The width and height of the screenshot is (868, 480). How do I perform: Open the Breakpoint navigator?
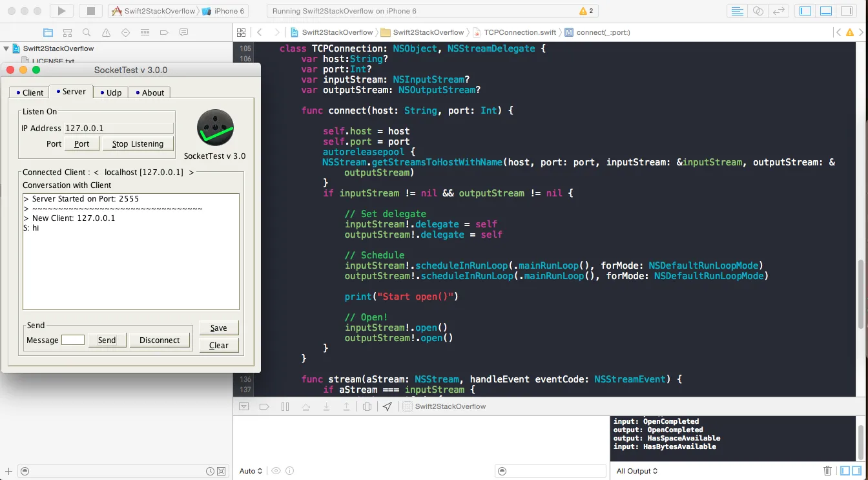pyautogui.click(x=164, y=32)
